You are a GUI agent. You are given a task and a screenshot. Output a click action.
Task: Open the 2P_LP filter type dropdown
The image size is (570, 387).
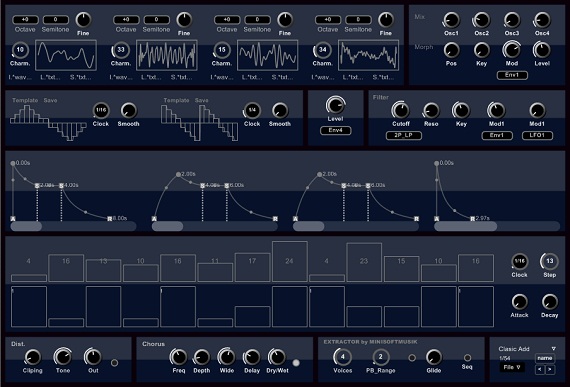(404, 136)
